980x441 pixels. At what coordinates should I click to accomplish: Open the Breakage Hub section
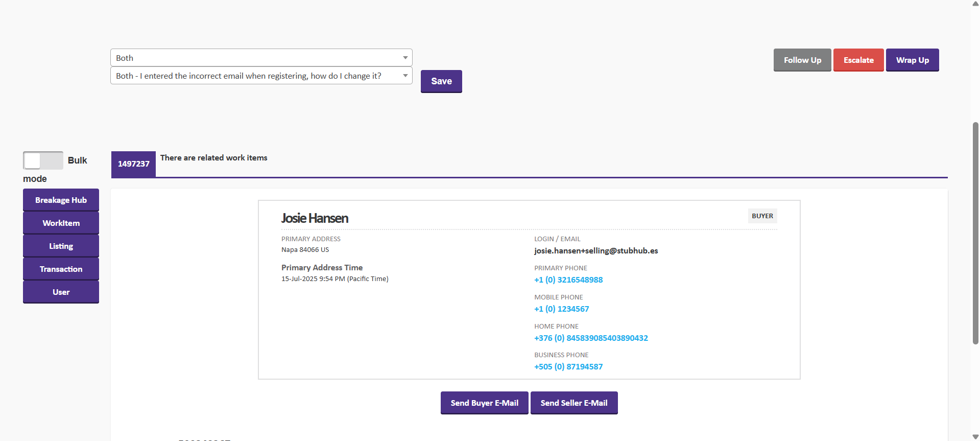61,200
